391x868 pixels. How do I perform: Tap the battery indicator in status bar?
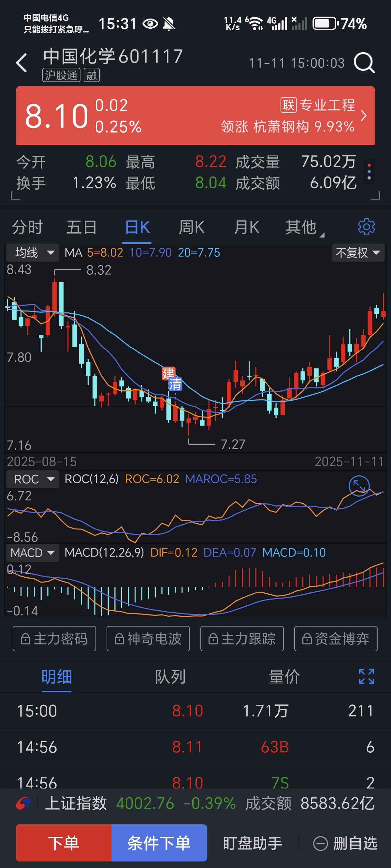(325, 23)
